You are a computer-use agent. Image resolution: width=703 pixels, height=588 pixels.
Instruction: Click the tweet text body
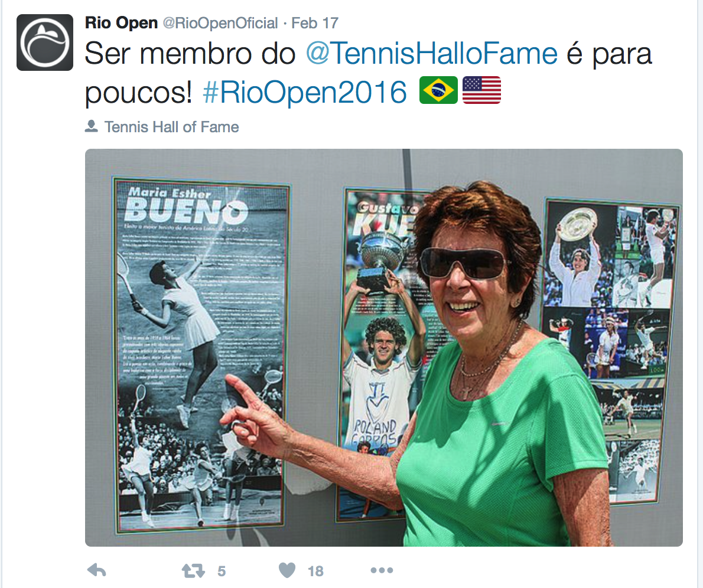[368, 73]
